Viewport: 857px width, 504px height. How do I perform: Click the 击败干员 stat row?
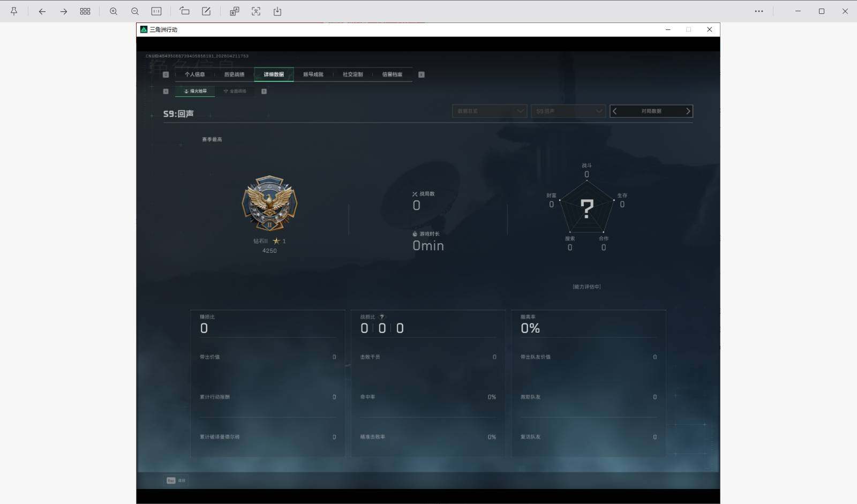click(x=428, y=357)
